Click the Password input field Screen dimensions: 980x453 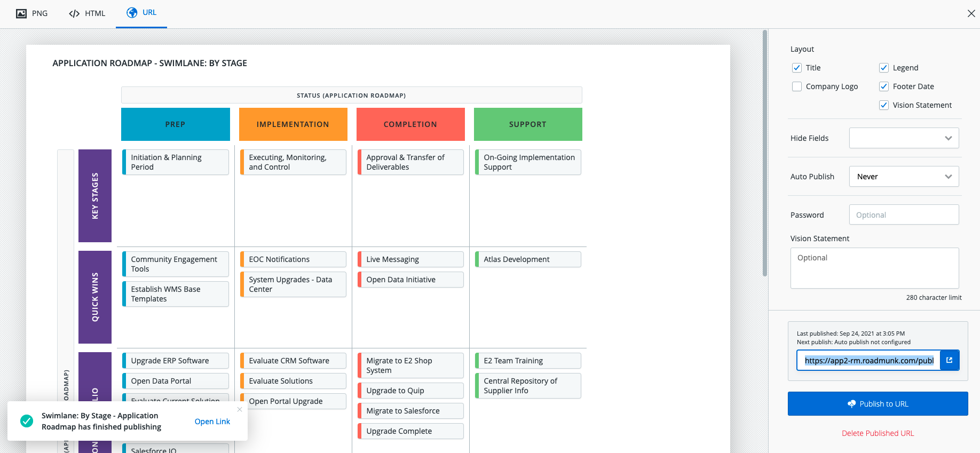tap(904, 215)
